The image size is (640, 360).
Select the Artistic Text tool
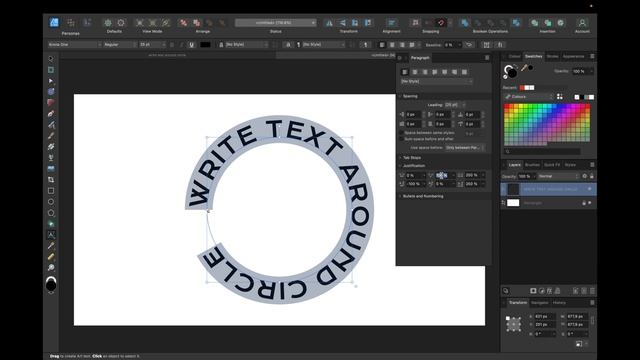(x=51, y=235)
